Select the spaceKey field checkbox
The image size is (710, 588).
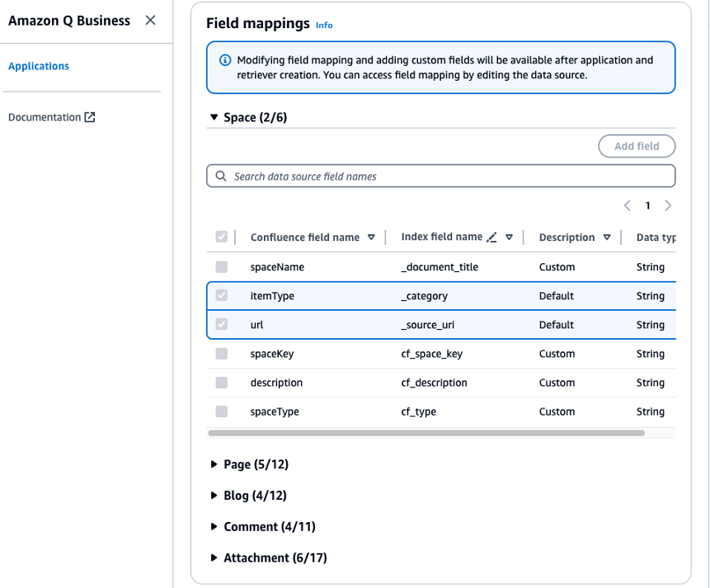click(x=222, y=354)
